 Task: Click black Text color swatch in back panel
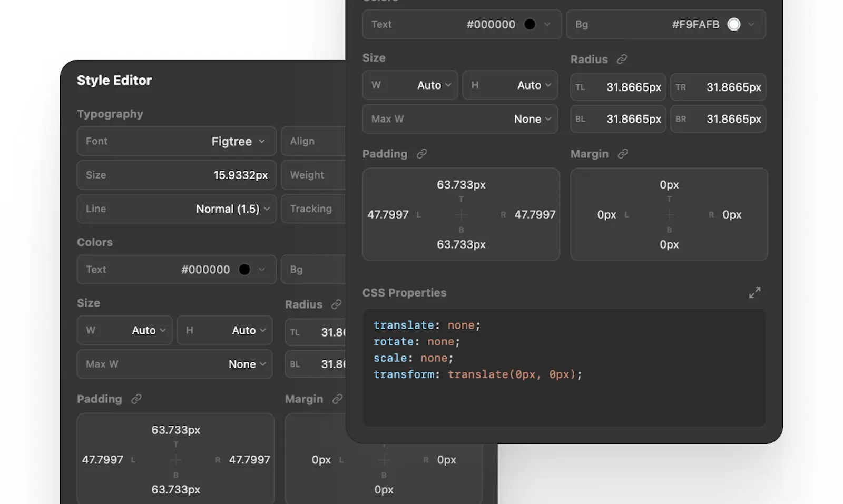pos(244,270)
